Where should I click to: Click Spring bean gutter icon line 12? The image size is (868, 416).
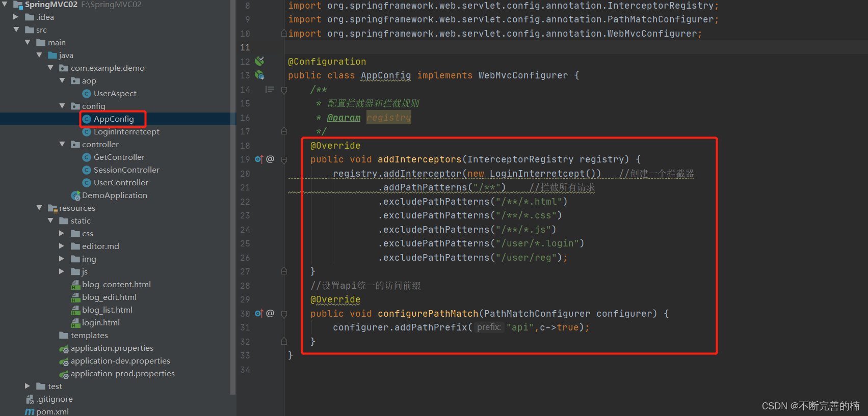(259, 61)
